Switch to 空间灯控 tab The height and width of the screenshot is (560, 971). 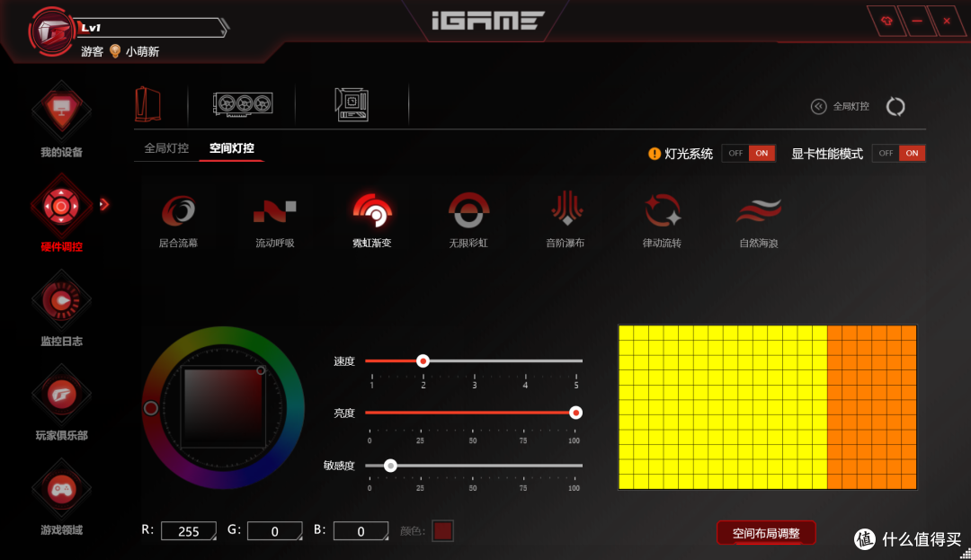[232, 148]
